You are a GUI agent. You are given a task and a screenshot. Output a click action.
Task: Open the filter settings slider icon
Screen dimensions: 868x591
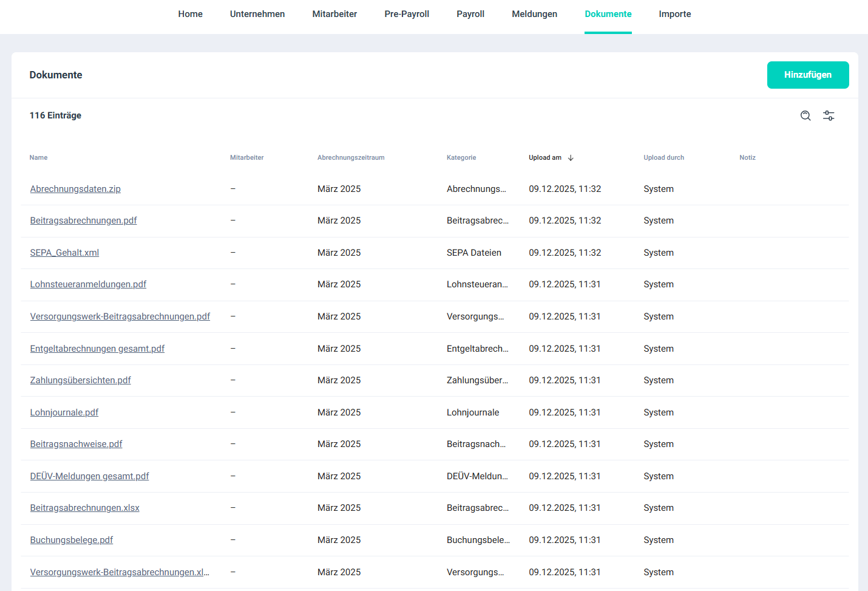pyautogui.click(x=829, y=115)
